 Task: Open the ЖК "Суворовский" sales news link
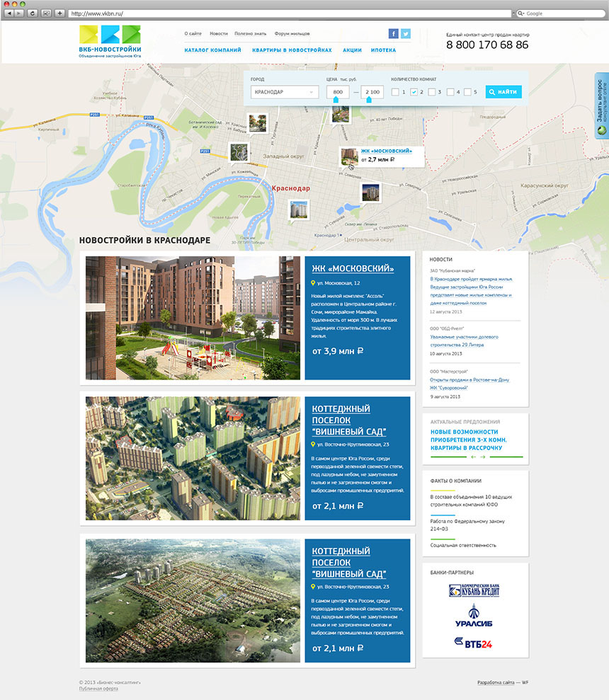(x=469, y=384)
